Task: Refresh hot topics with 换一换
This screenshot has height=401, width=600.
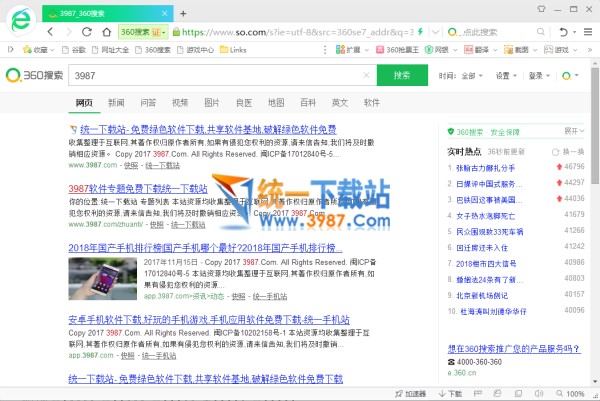Action: 568,152
